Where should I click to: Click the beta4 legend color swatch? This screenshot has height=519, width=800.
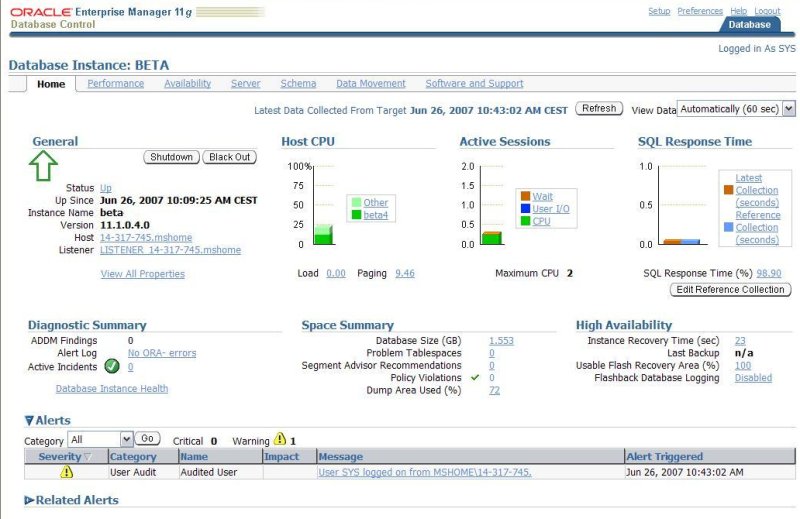coord(357,215)
